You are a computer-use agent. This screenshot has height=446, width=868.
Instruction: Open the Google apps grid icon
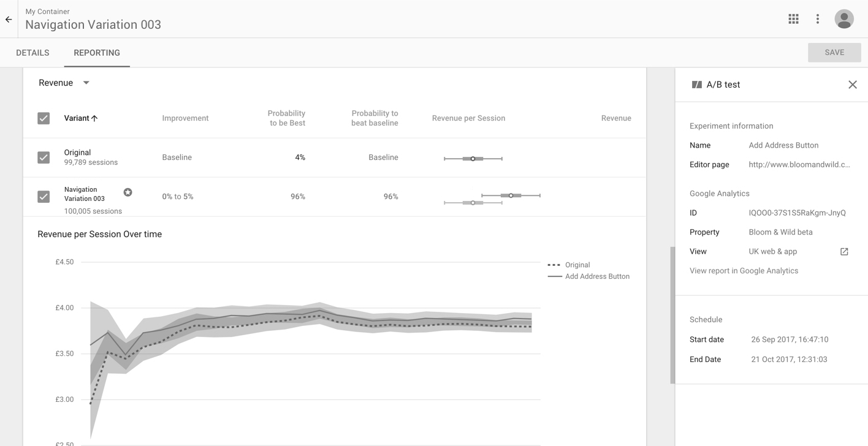(x=793, y=19)
